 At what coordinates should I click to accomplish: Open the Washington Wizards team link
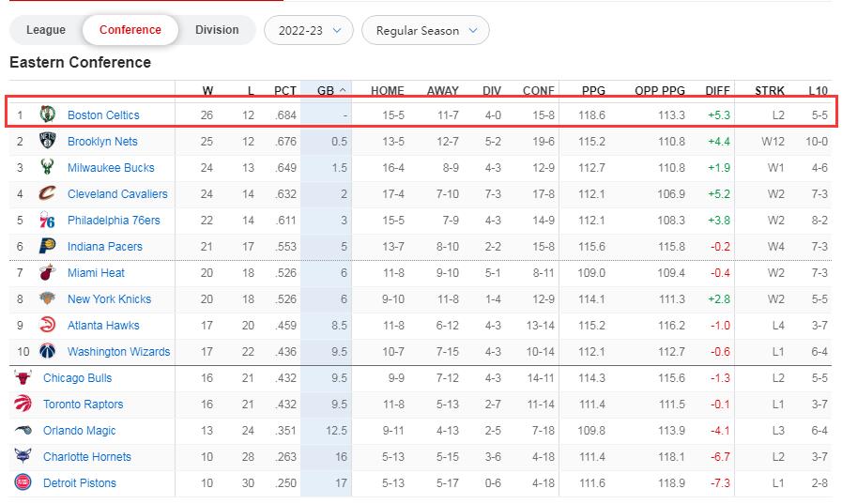click(x=119, y=352)
